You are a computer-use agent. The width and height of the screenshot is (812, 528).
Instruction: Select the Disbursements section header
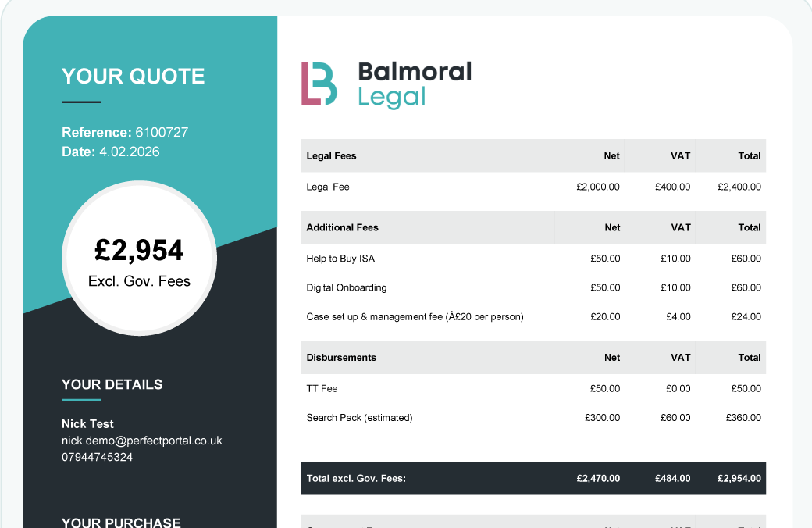click(342, 358)
